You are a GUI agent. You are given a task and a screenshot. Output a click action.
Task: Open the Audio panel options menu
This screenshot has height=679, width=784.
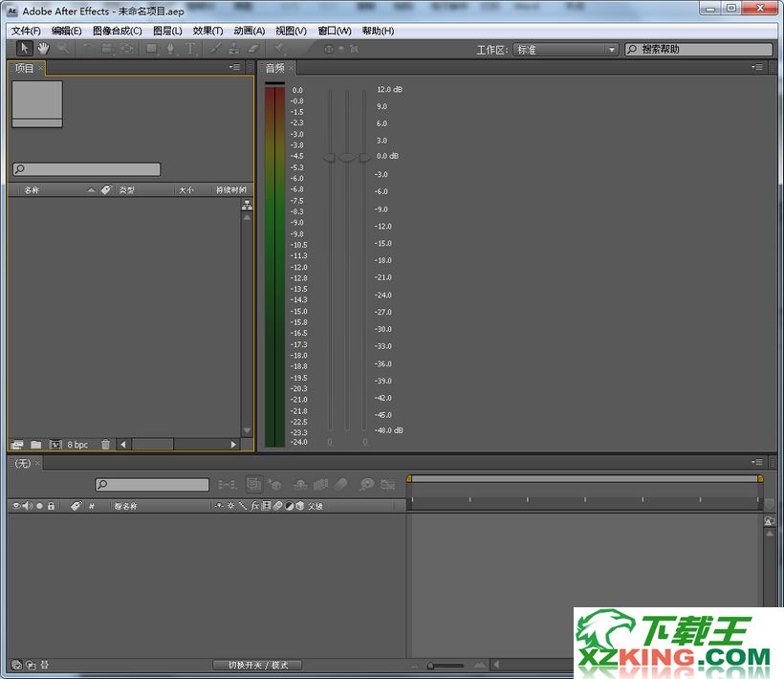pos(757,67)
